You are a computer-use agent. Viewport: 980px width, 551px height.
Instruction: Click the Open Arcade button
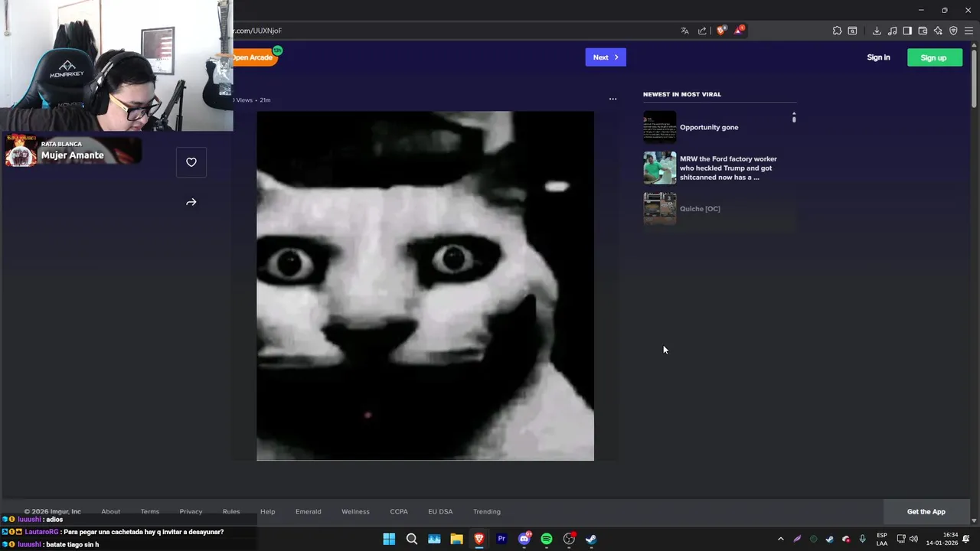tap(254, 57)
